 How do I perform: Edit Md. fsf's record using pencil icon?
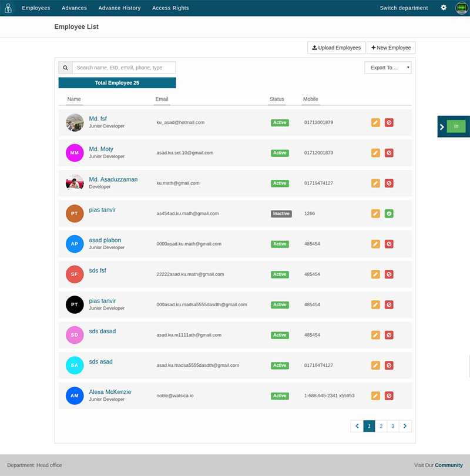coord(375,122)
